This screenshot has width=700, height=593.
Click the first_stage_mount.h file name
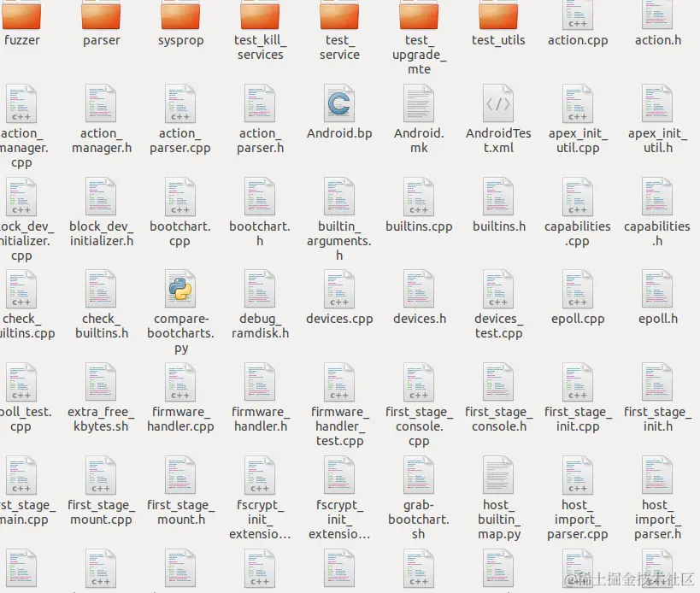[x=181, y=512]
